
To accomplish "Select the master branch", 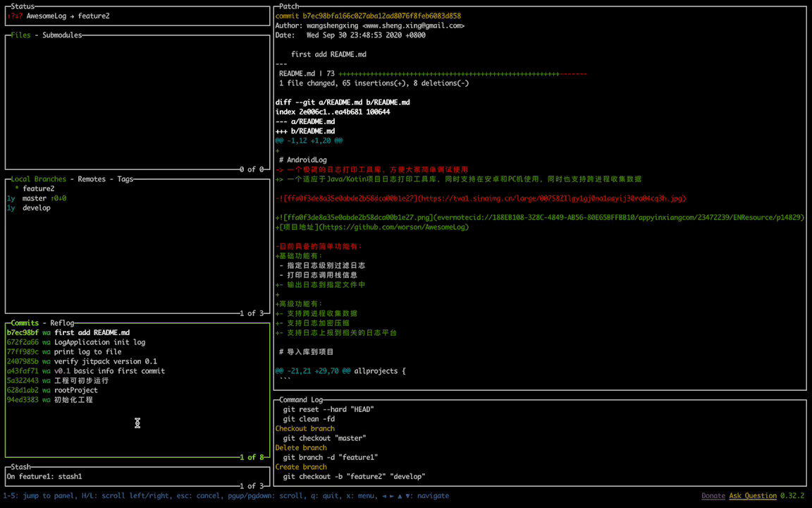I will 137,198.
